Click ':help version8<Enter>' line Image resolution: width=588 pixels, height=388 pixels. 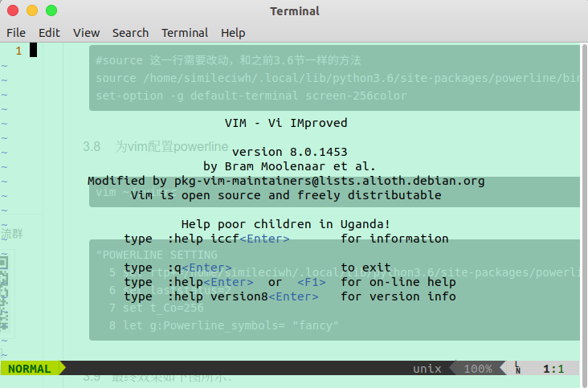[290, 296]
